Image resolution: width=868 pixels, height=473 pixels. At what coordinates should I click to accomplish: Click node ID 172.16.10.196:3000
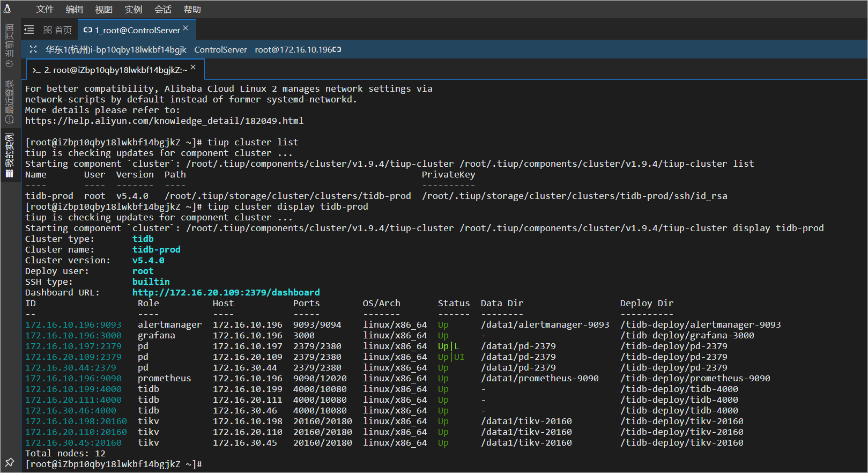pyautogui.click(x=73, y=335)
